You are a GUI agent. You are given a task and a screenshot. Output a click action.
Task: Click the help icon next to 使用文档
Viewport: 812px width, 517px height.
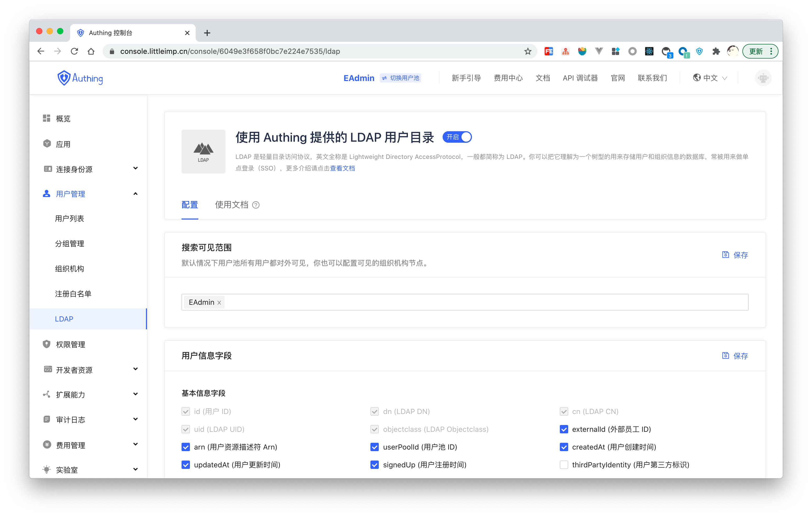tap(256, 205)
